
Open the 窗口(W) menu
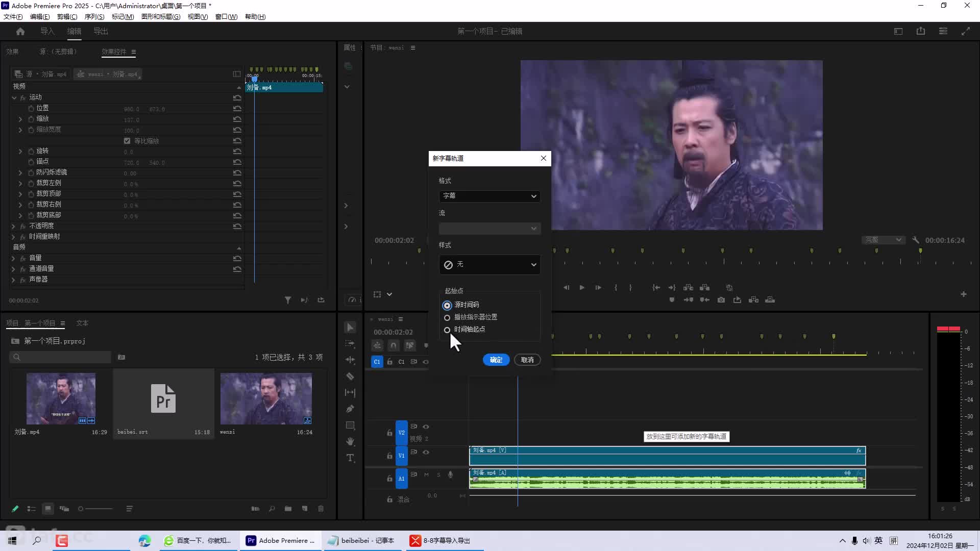pyautogui.click(x=227, y=16)
